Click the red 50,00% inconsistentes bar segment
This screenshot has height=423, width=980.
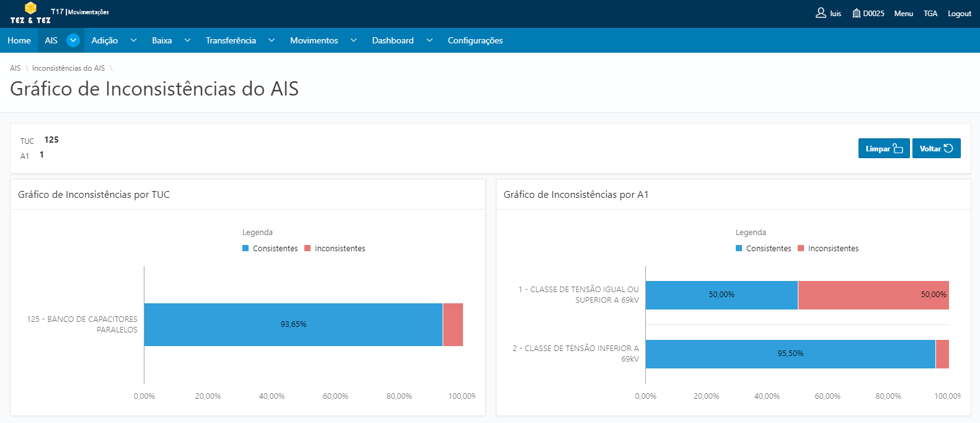[873, 295]
